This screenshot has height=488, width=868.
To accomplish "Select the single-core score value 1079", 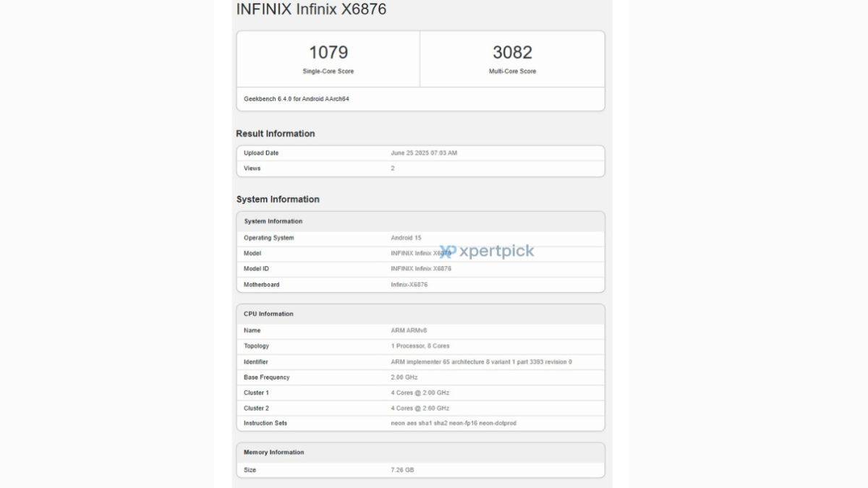I will pos(328,53).
